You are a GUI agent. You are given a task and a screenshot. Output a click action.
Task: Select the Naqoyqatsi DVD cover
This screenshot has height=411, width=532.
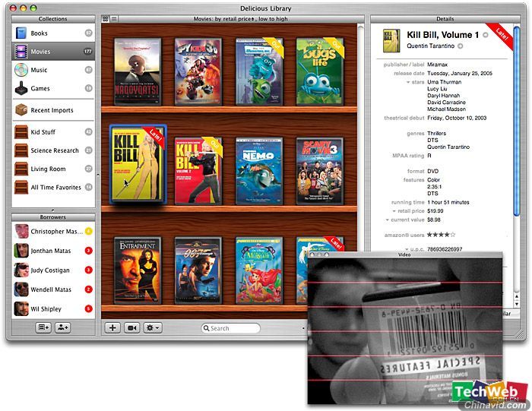pos(138,71)
